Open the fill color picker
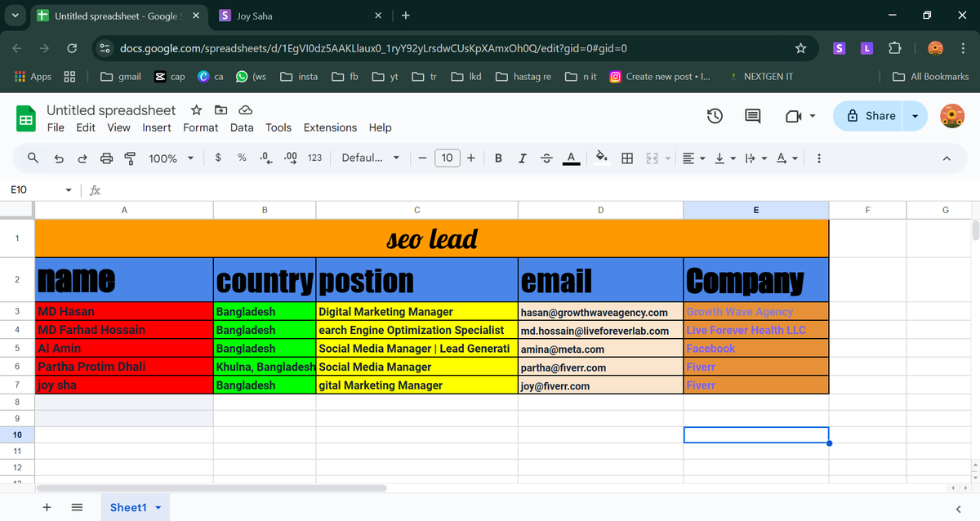The height and width of the screenshot is (521, 980). pos(601,158)
